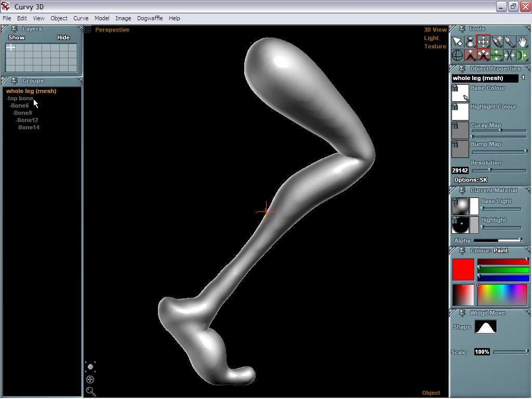Activate the Move widget tool with four arrows
The image size is (532, 399).
click(483, 42)
